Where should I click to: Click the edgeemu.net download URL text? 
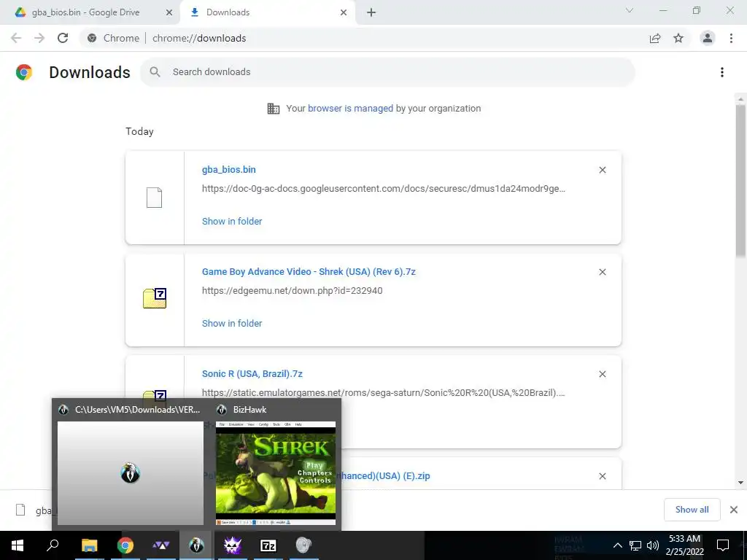click(292, 290)
